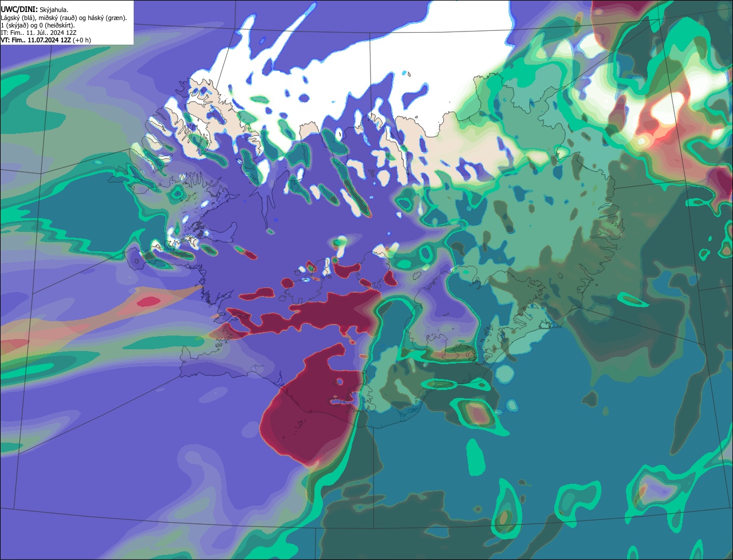Click the '1 (skýjað) og 0 (heiðskírt).' line
733x560 pixels.
38,25
